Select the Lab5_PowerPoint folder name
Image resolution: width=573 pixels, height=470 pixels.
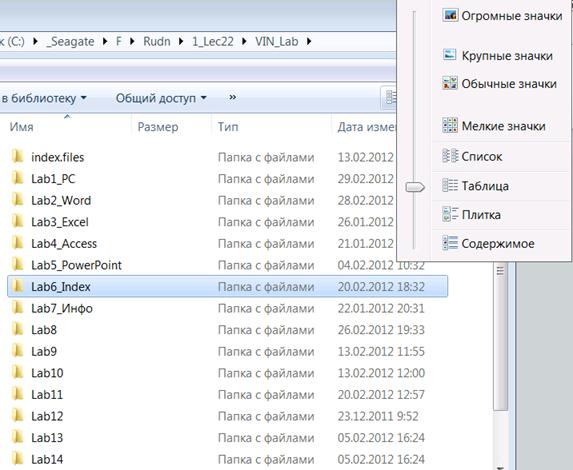(x=76, y=265)
